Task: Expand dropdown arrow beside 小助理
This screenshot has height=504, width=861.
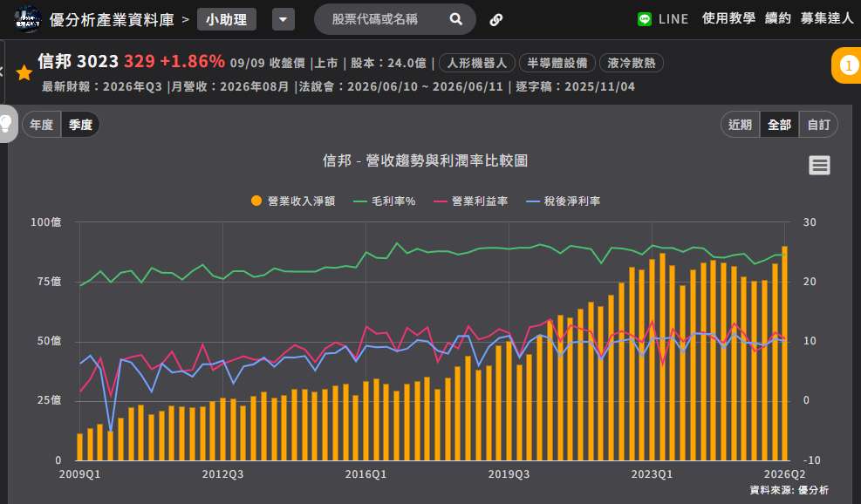Action: [x=284, y=20]
